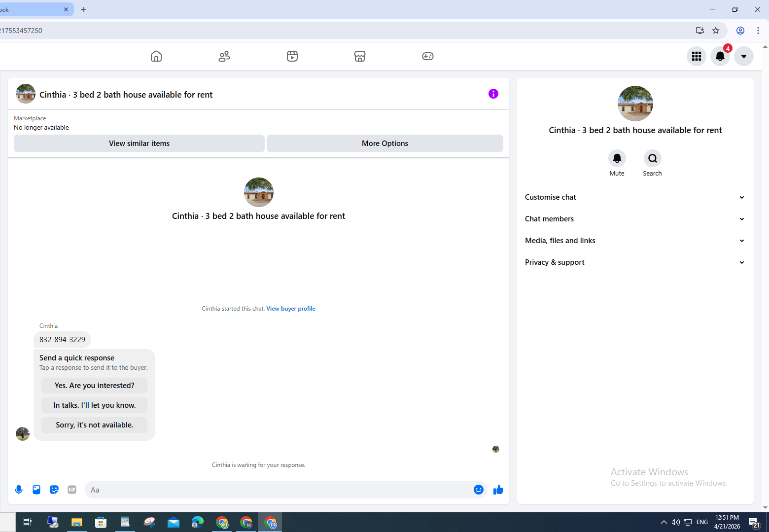The height and width of the screenshot is (532, 769).
Task: Open the Notifications bell with badge 4
Action: coord(720,56)
